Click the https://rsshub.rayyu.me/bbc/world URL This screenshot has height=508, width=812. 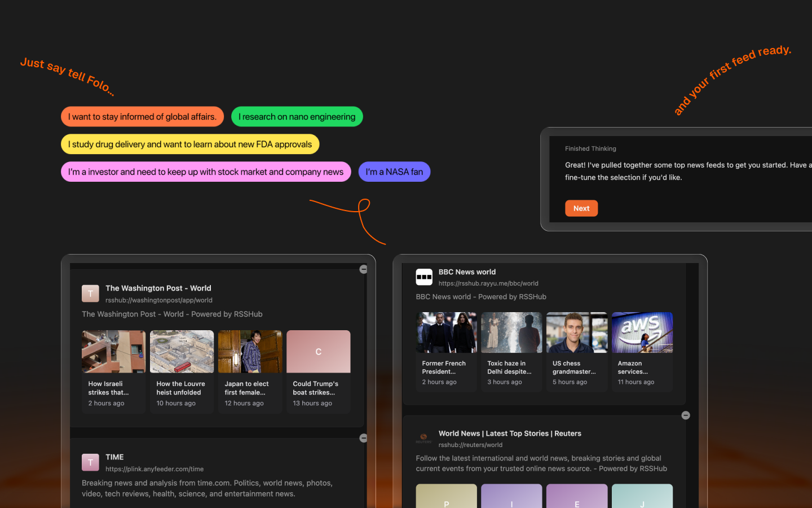[488, 283]
